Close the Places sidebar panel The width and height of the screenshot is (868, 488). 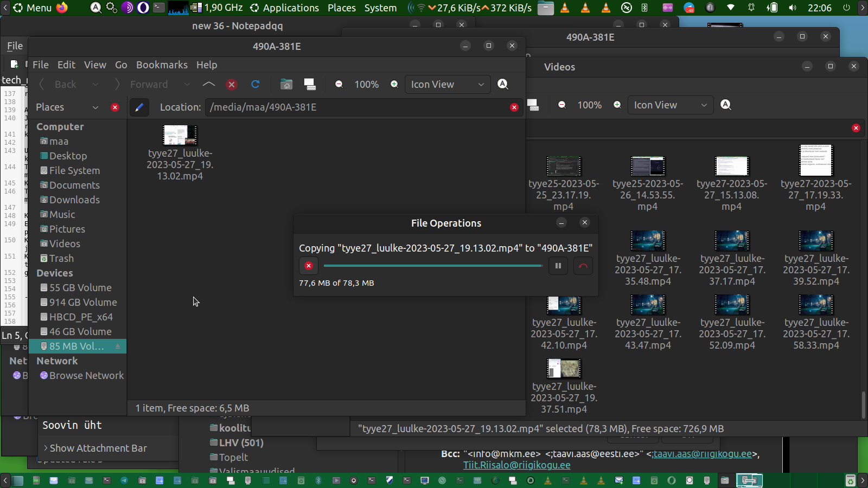[115, 107]
